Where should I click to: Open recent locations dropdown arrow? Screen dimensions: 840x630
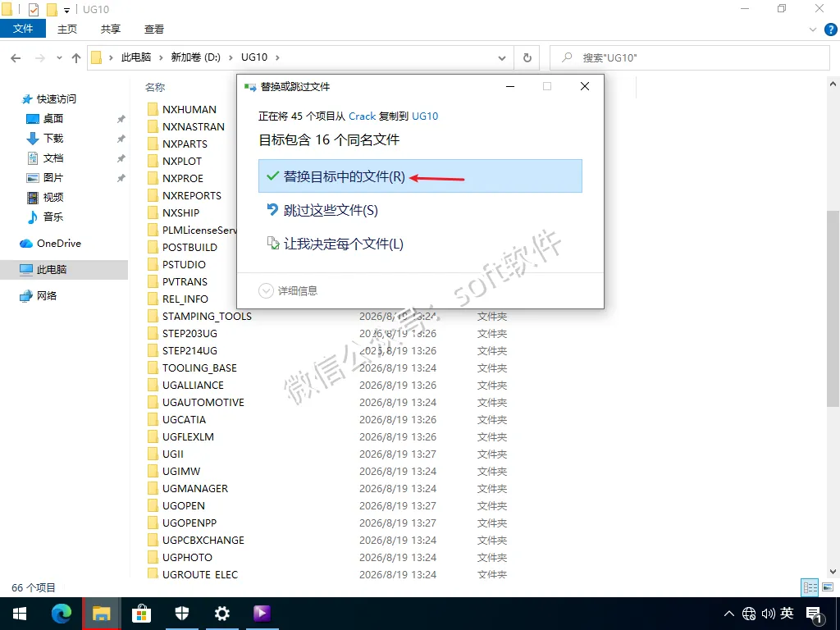tap(59, 58)
